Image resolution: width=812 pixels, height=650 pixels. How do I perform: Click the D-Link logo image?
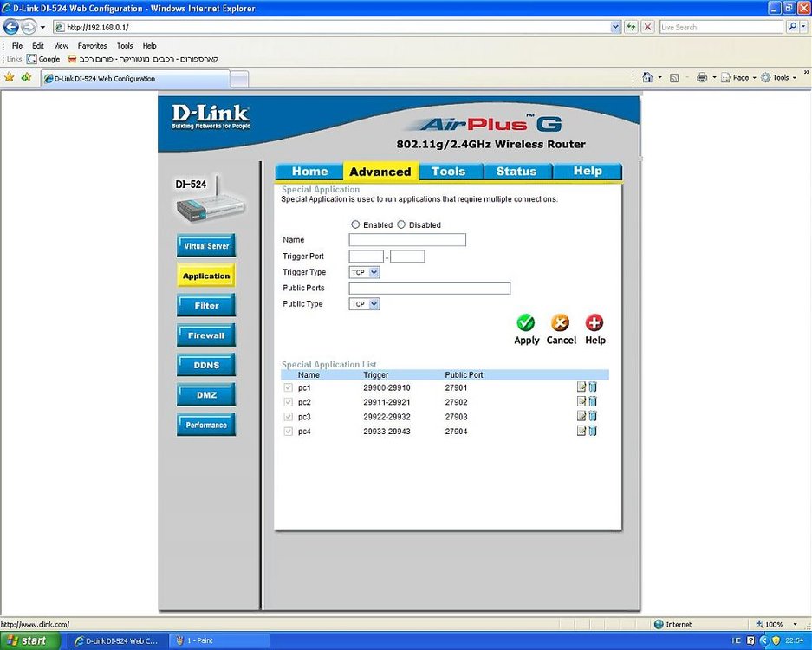[211, 116]
